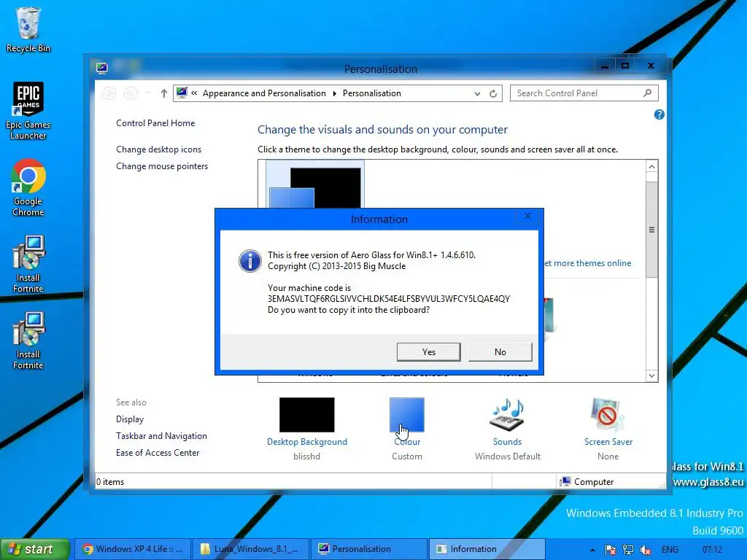Screen dimensions: 747x560
Task: Refresh the Control Panel address bar
Action: pos(493,93)
